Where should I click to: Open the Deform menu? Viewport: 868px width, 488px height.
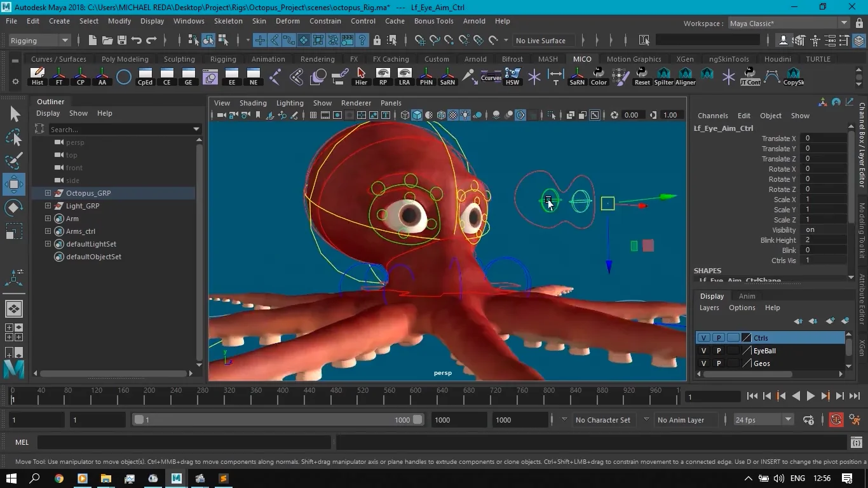(x=287, y=21)
